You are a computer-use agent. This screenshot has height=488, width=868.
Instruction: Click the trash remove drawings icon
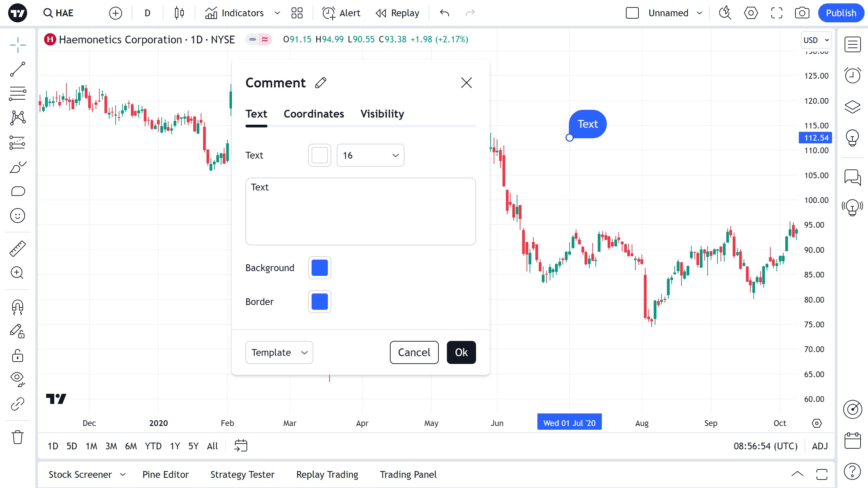point(18,437)
